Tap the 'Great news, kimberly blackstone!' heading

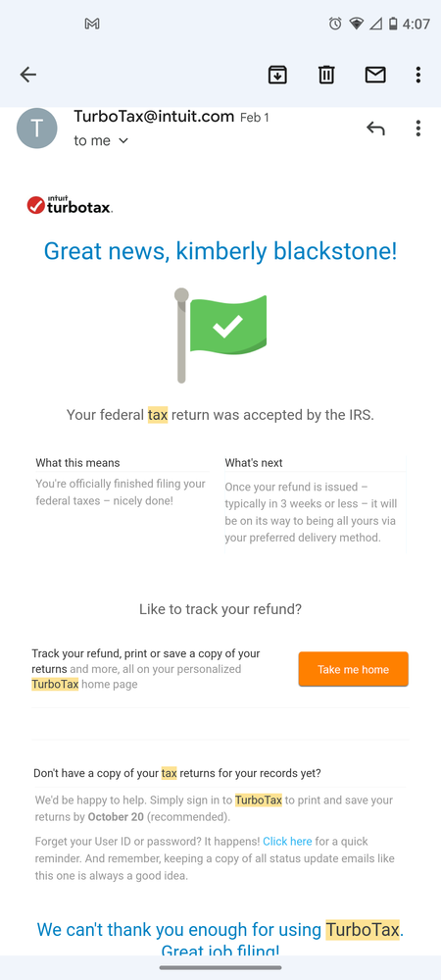click(220, 251)
